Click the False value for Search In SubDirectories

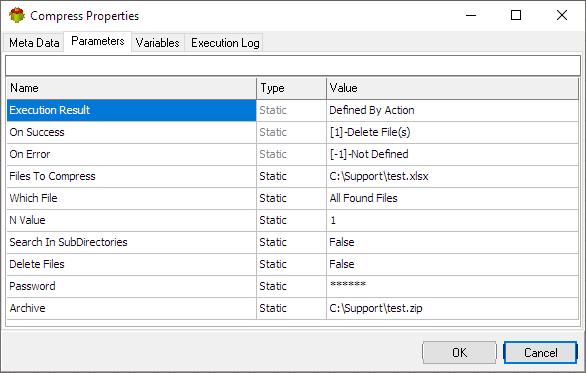pyautogui.click(x=452, y=242)
